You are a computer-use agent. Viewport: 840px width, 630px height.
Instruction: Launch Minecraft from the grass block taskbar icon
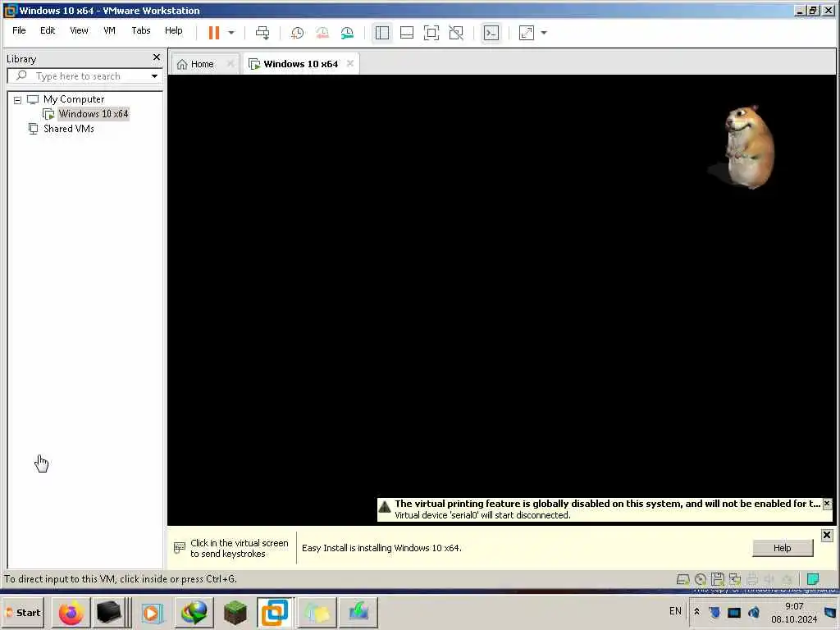point(235,612)
